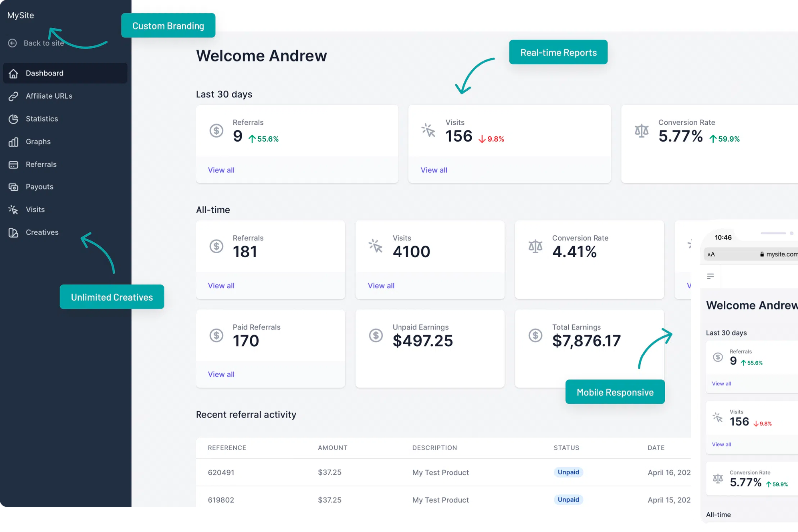Viewport: 798px width, 532px height.
Task: Open the Graphs menu item
Action: coord(65,142)
